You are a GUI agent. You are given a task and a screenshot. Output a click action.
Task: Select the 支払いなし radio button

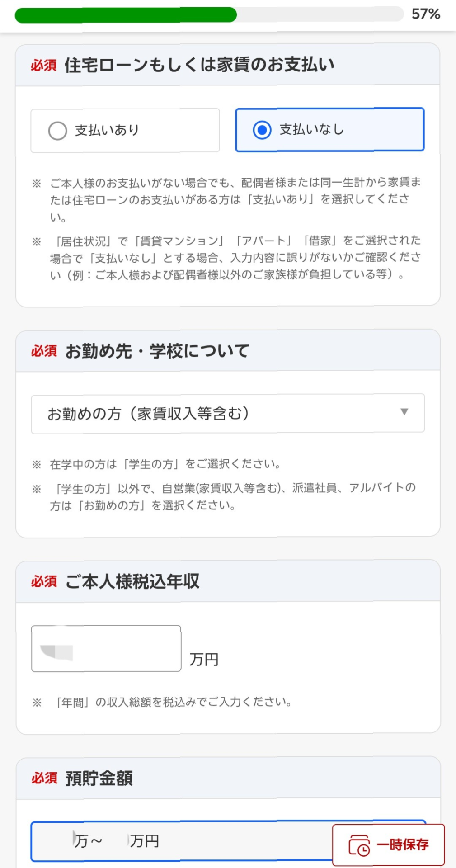[262, 130]
